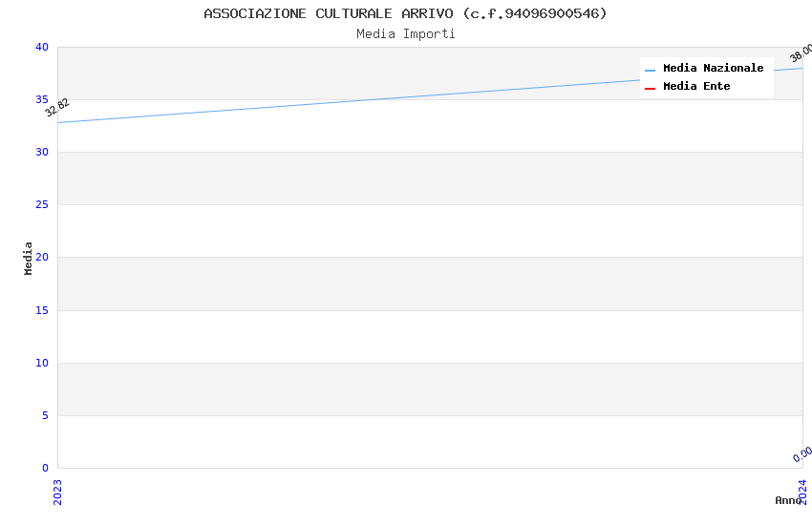Select the Media Nazionale legend label

(x=713, y=69)
